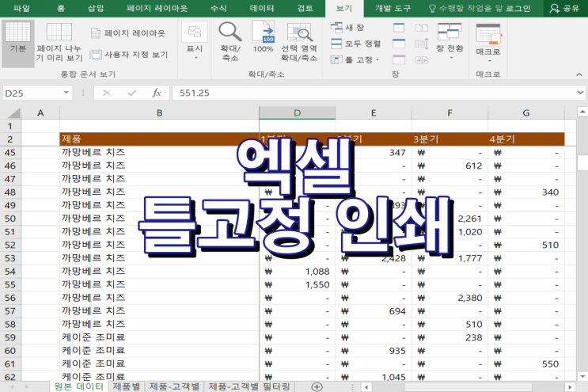This screenshot has width=588, height=392.
Task: Open the 제품-고객별 sheet tab
Action: pos(174,386)
